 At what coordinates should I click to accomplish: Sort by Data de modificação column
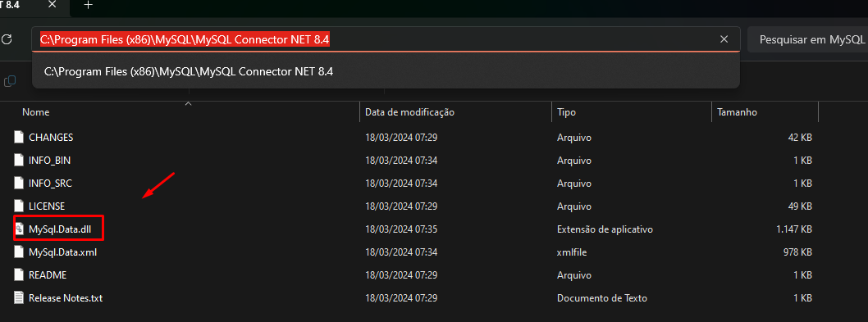click(409, 112)
